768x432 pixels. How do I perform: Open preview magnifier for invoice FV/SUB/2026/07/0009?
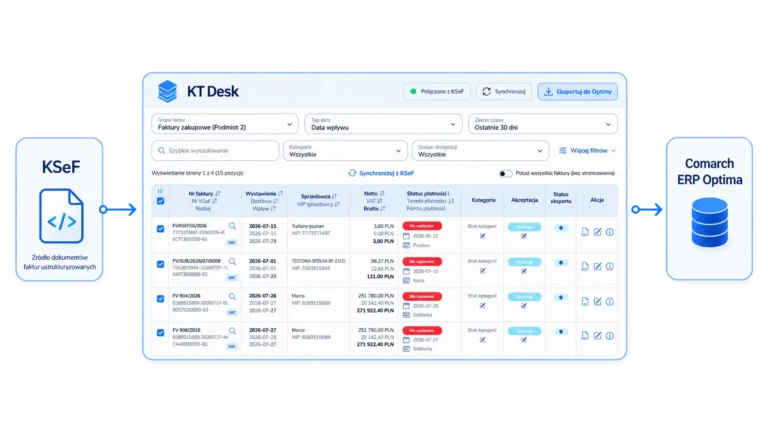(232, 262)
